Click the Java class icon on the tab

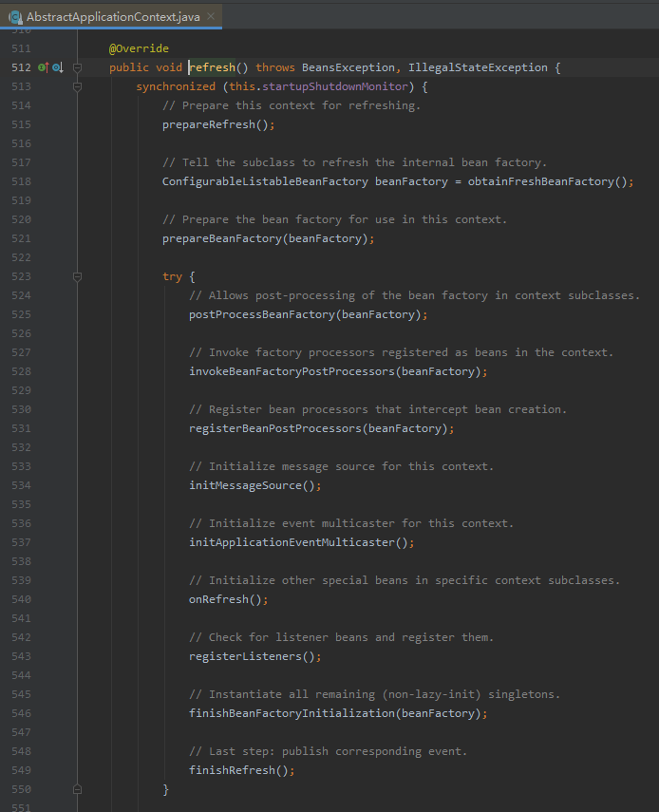(15, 17)
